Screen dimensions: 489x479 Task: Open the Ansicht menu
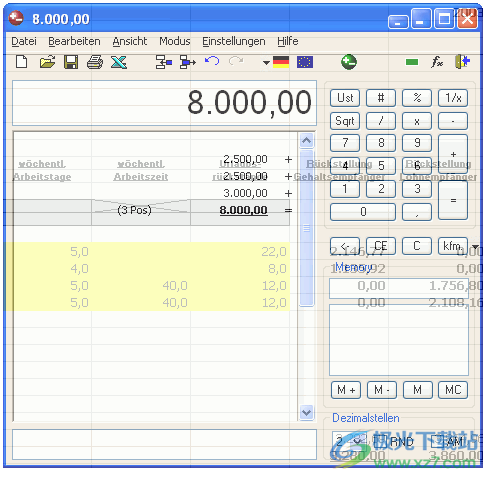(130, 41)
